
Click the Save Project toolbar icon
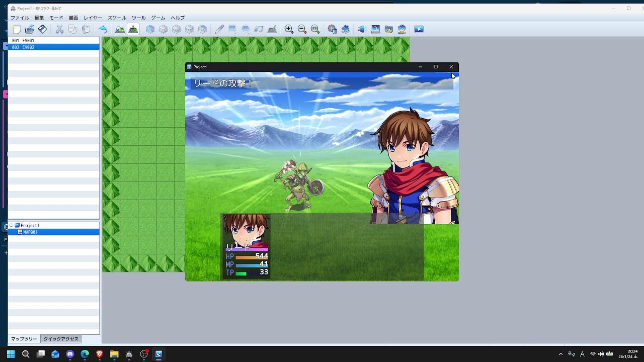(x=43, y=29)
